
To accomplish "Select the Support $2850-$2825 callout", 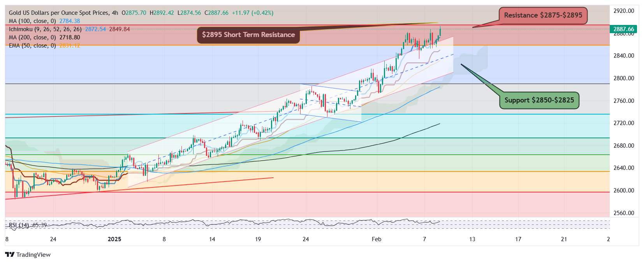I will click(x=539, y=100).
